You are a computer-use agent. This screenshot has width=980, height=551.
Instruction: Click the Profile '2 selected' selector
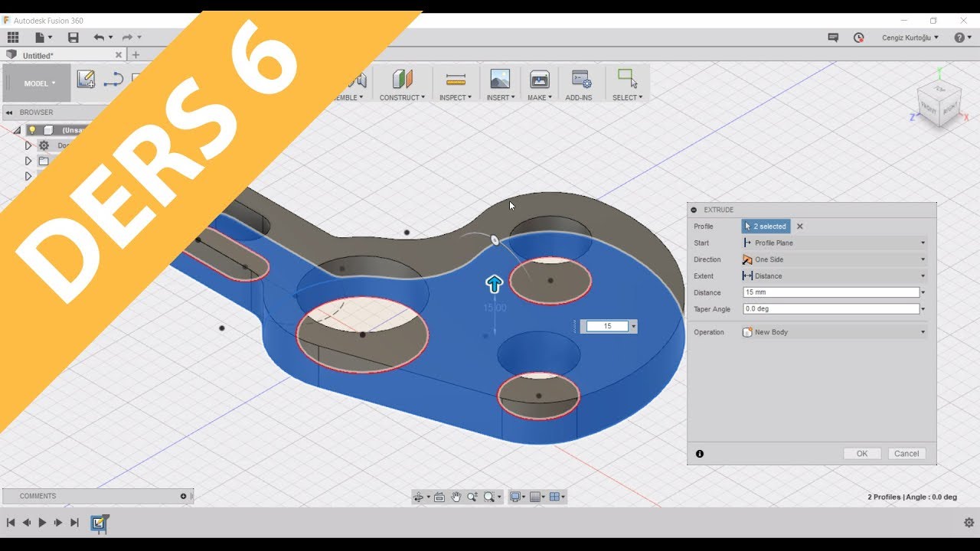click(766, 227)
